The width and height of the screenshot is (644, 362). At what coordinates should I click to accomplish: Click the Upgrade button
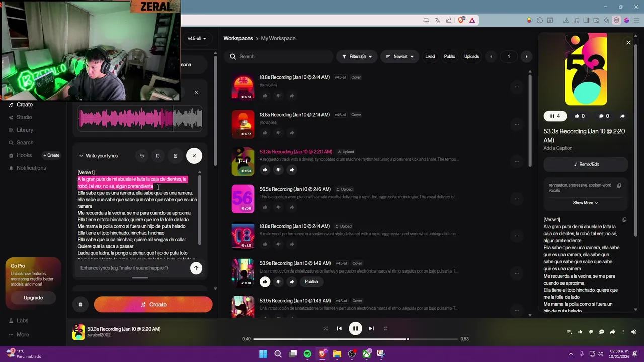click(33, 298)
